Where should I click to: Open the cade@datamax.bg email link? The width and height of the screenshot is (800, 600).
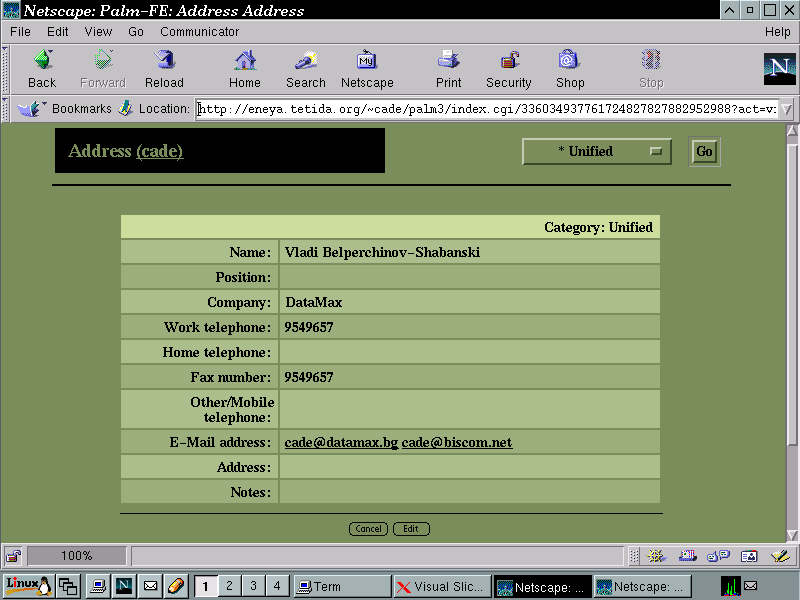(340, 442)
